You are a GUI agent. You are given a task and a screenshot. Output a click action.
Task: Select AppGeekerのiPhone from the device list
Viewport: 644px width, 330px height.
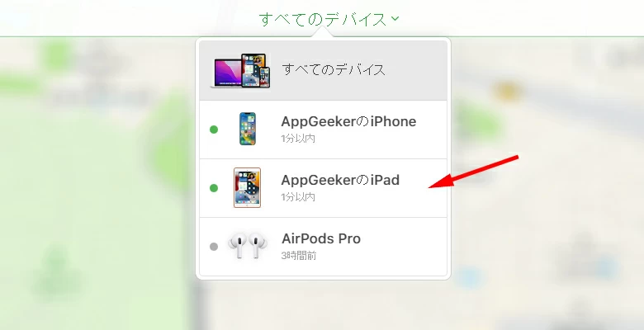point(323,130)
